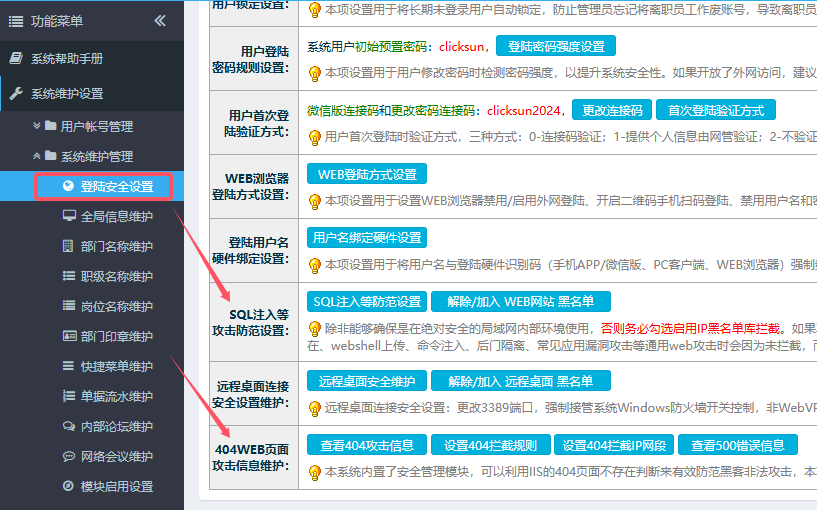Click the 登陆密码强度设置 button
Image resolution: width=817 pixels, height=510 pixels.
556,46
